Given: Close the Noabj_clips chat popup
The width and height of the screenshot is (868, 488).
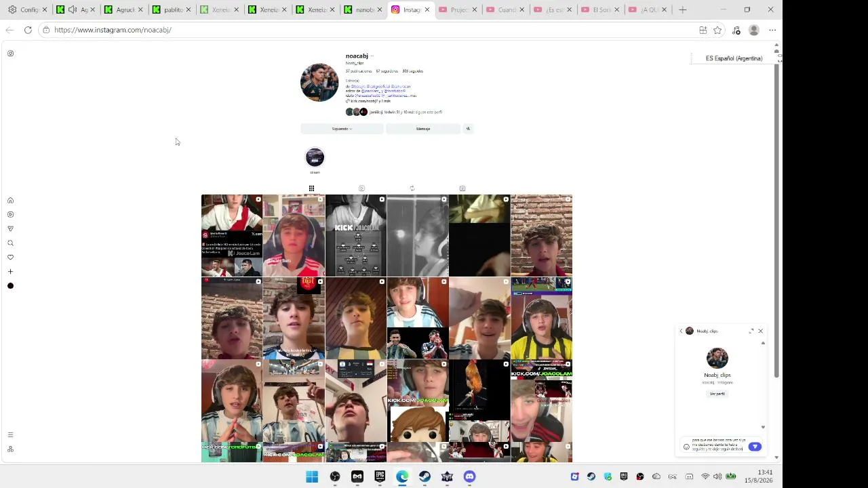Looking at the screenshot, I should pos(761,331).
